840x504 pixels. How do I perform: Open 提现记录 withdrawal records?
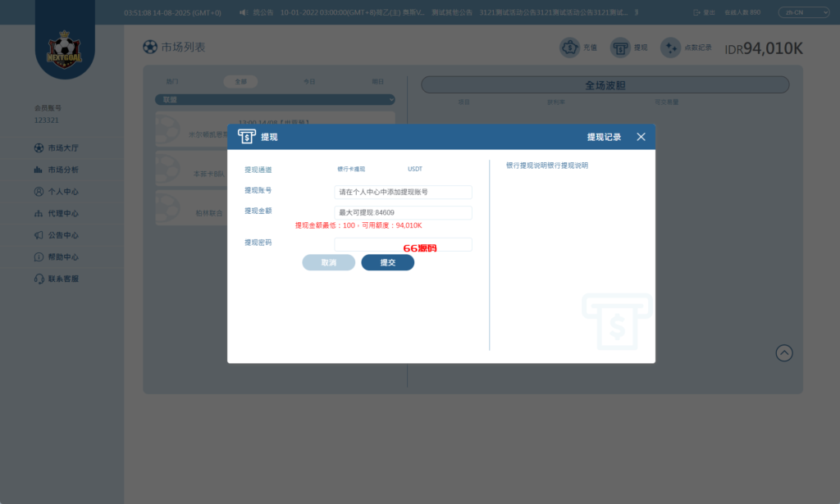pos(604,137)
